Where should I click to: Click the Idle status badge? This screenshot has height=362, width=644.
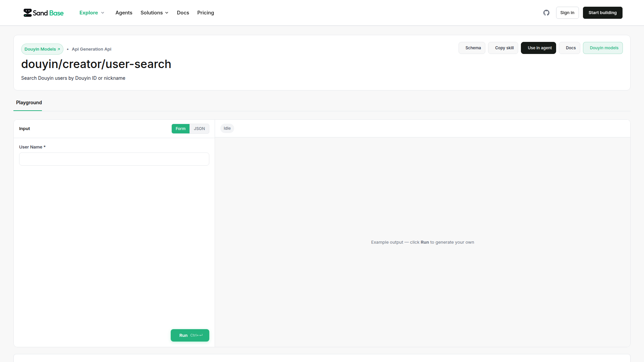[227, 128]
